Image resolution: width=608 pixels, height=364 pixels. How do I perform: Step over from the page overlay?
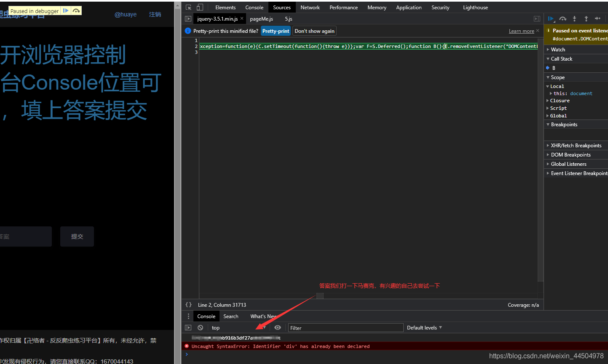76,11
